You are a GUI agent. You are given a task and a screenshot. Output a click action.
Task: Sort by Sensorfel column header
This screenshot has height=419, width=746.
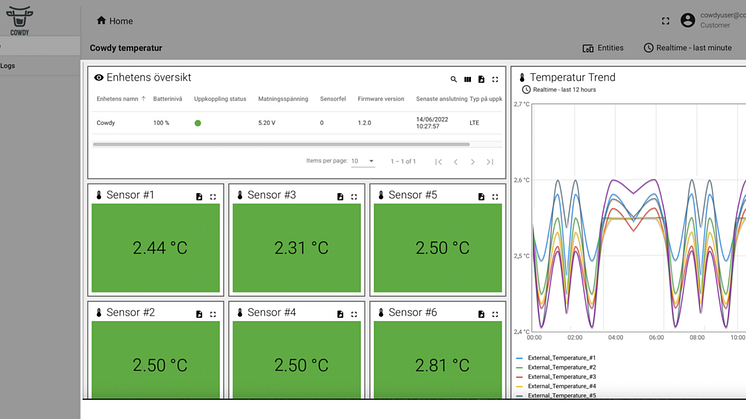coord(333,99)
